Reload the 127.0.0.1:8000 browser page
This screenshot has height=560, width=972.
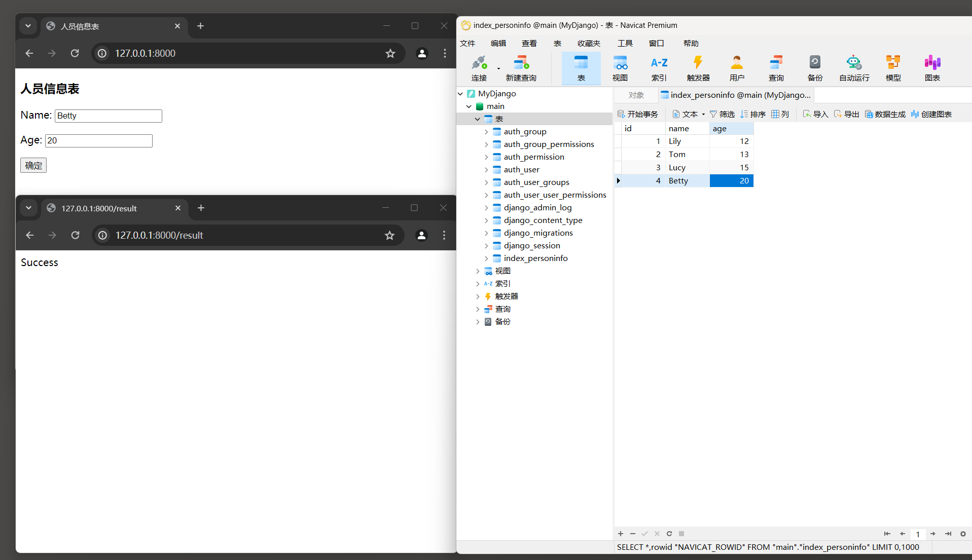coord(75,53)
